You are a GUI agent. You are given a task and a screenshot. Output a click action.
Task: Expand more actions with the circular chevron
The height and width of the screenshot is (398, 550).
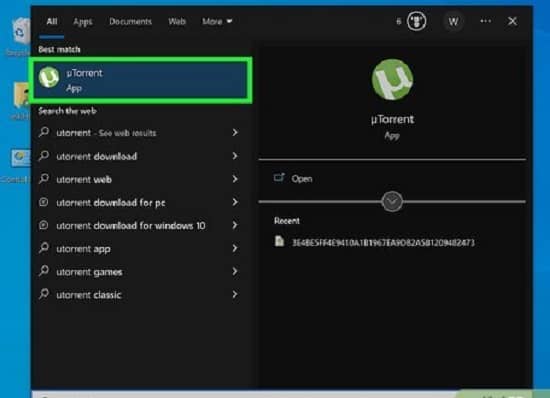(392, 201)
